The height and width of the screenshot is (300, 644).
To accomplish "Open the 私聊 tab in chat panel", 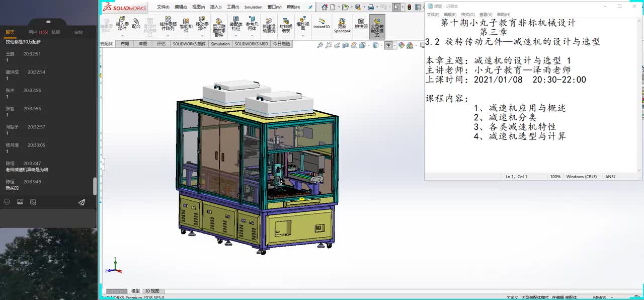I will (x=55, y=32).
